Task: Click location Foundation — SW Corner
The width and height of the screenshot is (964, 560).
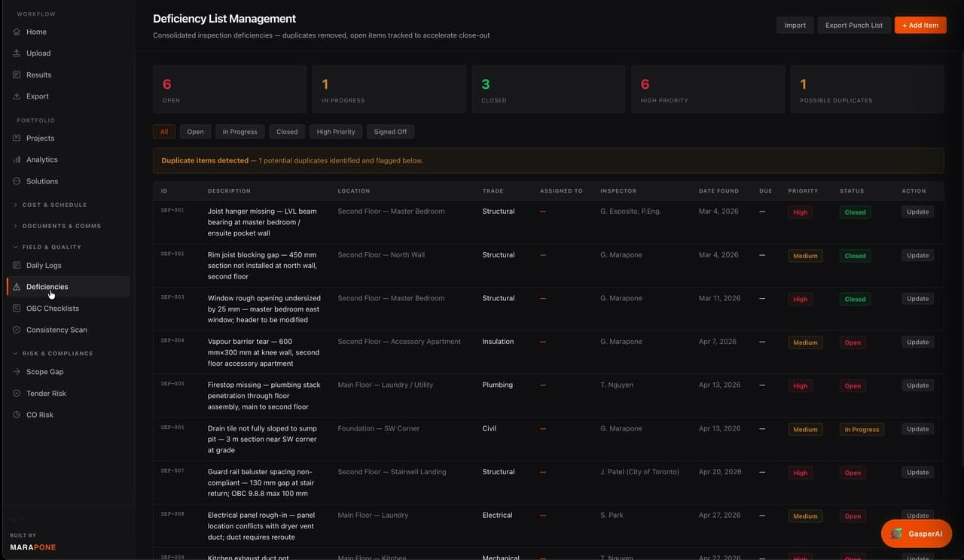Action: 379,428
